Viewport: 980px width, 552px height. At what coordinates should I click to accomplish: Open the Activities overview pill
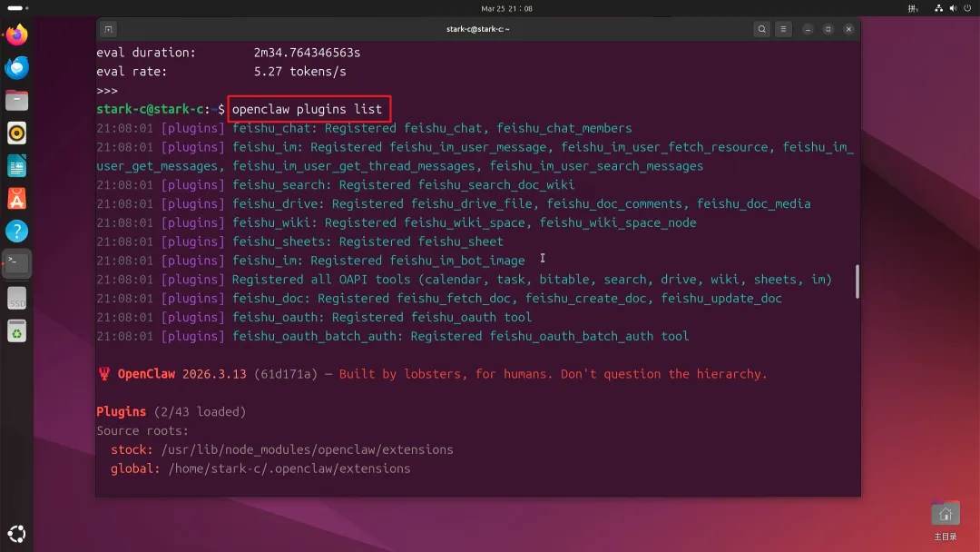click(17, 8)
